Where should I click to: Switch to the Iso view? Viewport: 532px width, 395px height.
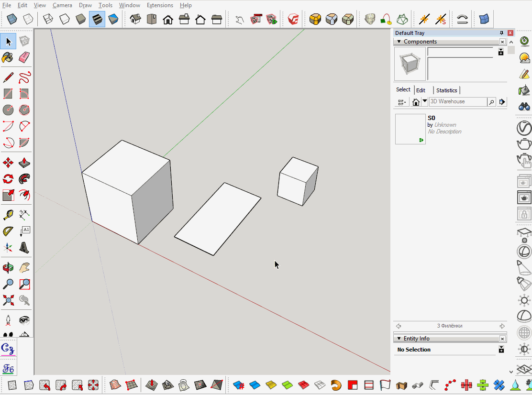[x=134, y=19]
